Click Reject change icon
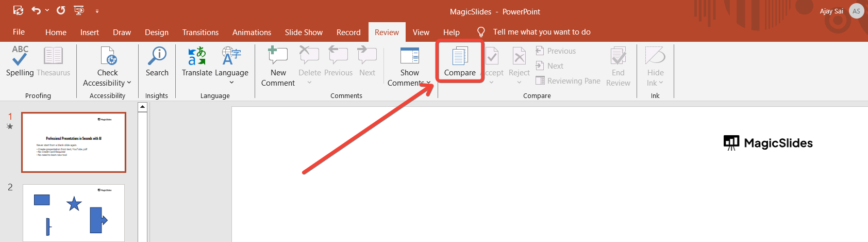Image resolution: width=868 pixels, height=242 pixels. [x=519, y=56]
